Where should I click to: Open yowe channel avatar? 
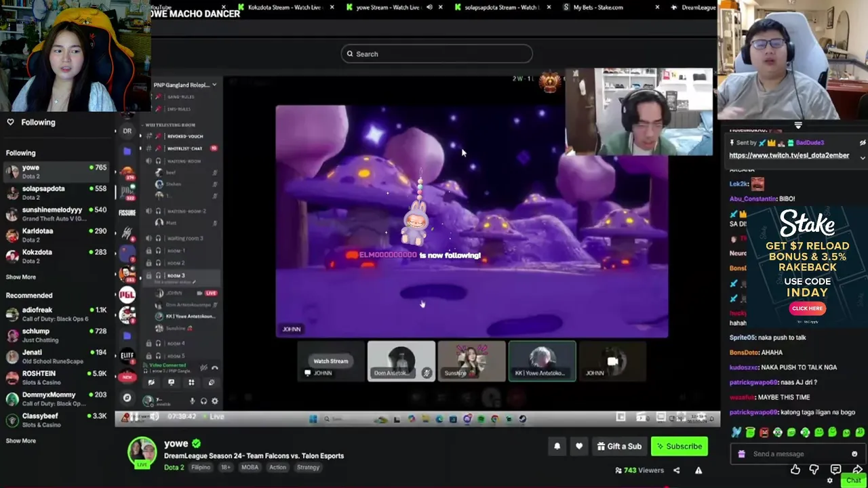[142, 453]
